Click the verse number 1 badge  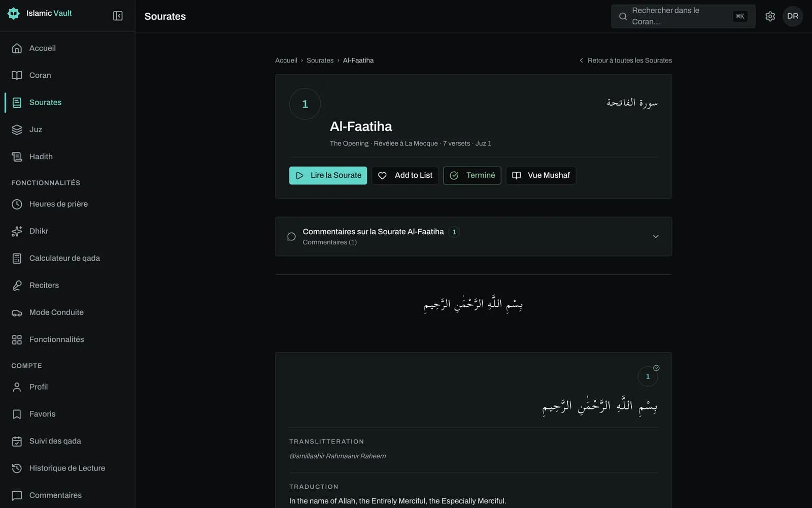(x=648, y=376)
